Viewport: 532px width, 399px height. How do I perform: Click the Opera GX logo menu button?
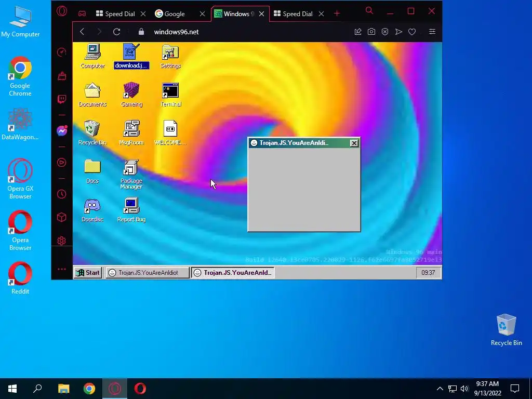coord(62,11)
